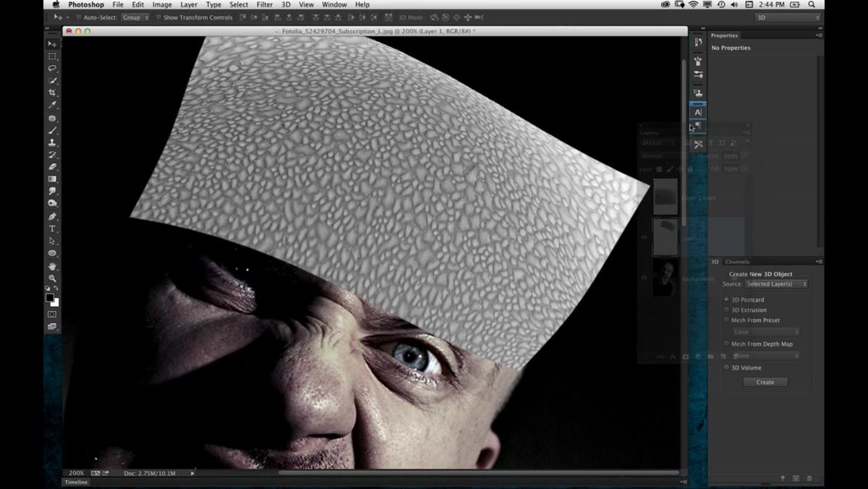Set the background color swatch
The width and height of the screenshot is (868, 489).
click(55, 302)
